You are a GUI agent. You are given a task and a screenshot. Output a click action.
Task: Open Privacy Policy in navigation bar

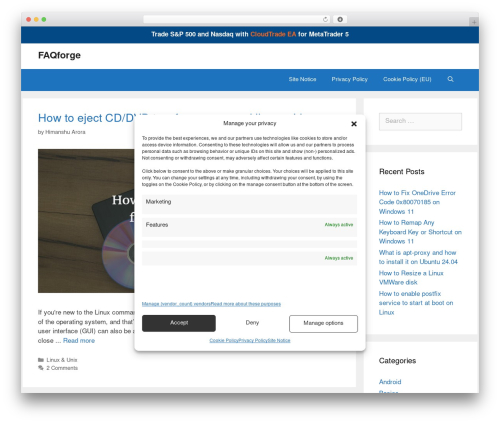349,79
